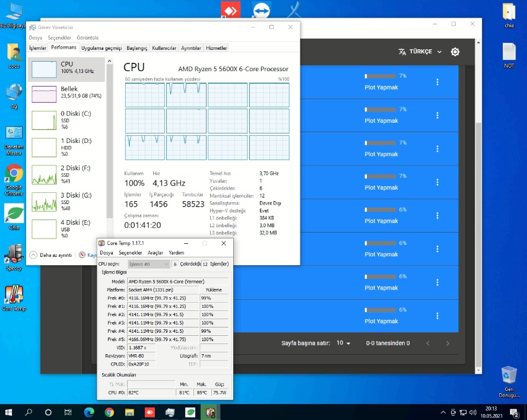Open the notification center icon

tap(514, 412)
